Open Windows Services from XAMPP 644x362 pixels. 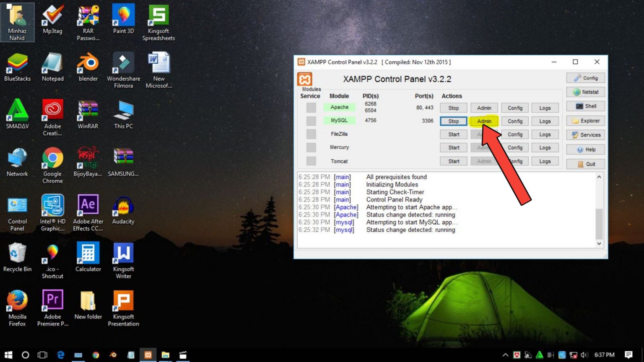[585, 135]
